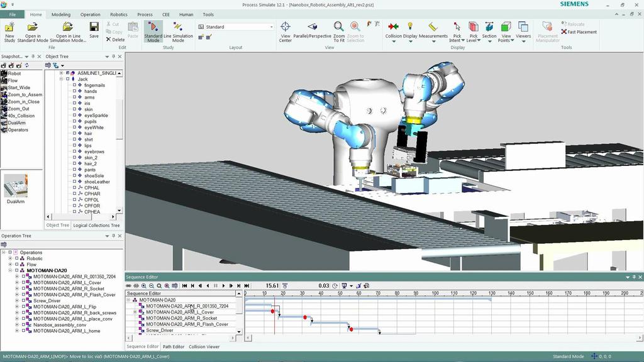Switch to the Robotics ribbon tab

point(119,14)
